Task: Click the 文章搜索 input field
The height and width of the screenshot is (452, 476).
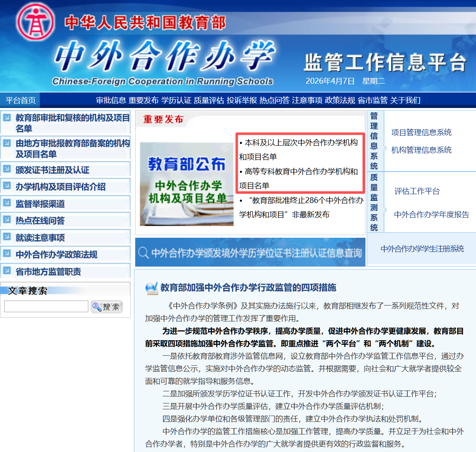Action: coord(46,306)
